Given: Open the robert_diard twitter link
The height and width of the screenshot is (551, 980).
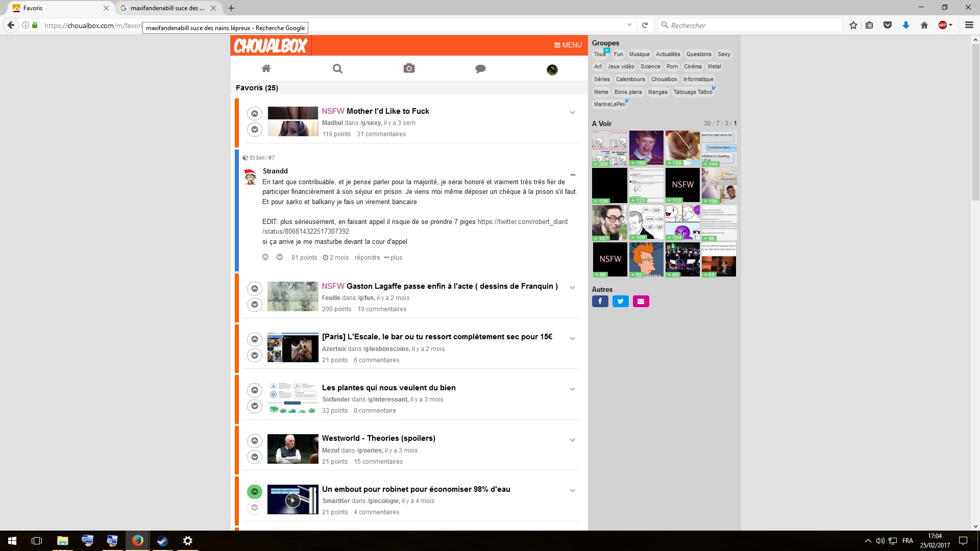Looking at the screenshot, I should [414, 227].
